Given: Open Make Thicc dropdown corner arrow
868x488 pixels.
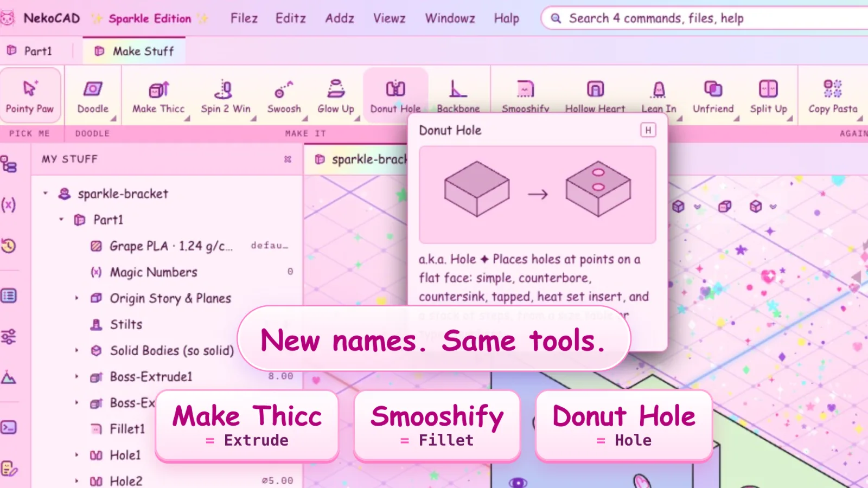Looking at the screenshot, I should coord(187,118).
